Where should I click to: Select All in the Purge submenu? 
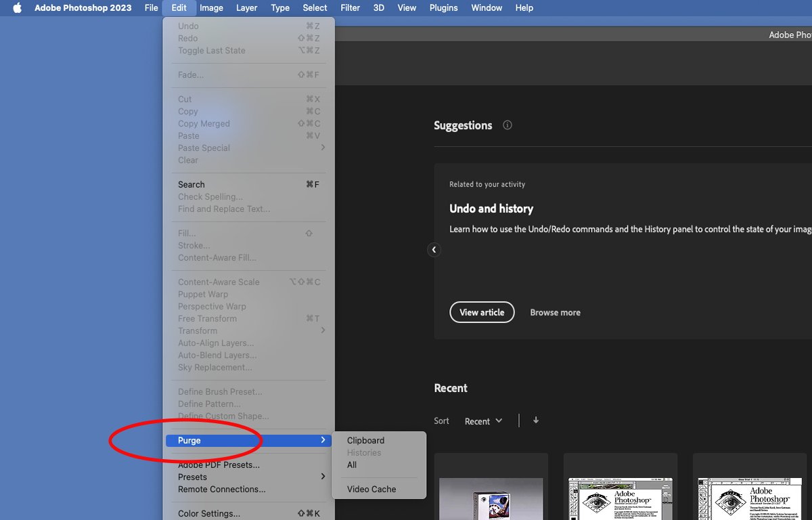tap(351, 464)
